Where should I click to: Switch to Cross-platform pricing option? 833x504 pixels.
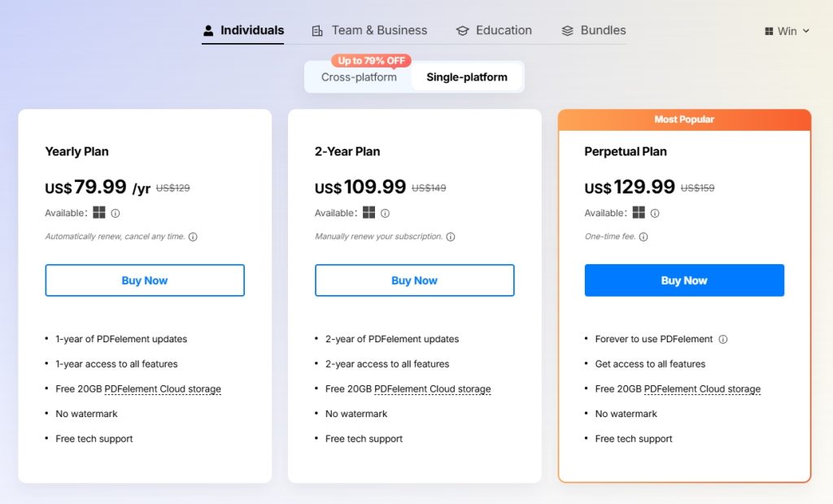point(359,77)
